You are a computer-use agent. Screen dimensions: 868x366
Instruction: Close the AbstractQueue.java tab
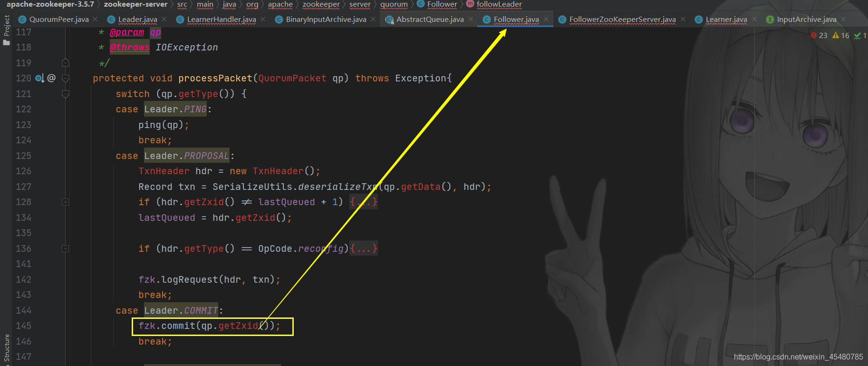471,19
